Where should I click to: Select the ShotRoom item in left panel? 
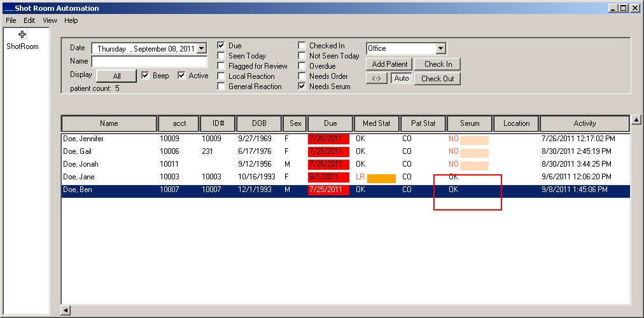coord(22,46)
